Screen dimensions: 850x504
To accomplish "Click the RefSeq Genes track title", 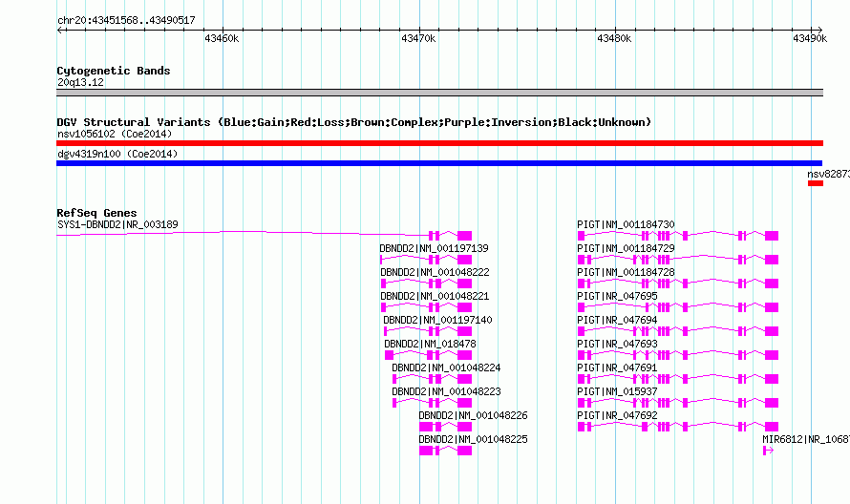I will pos(96,213).
